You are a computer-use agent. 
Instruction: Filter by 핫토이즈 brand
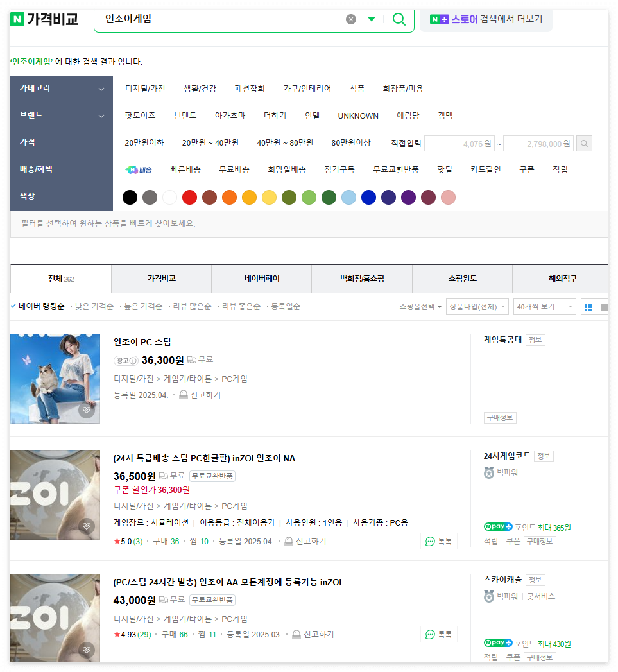tap(140, 116)
